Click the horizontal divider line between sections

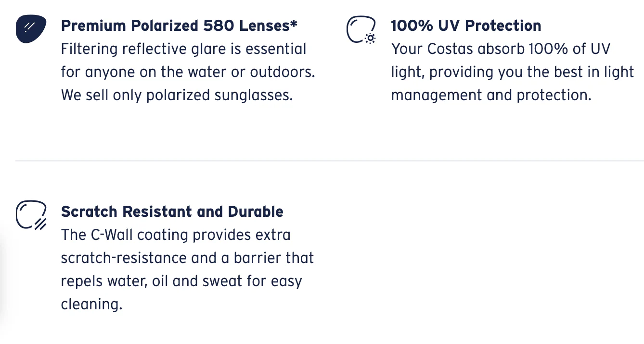(329, 160)
